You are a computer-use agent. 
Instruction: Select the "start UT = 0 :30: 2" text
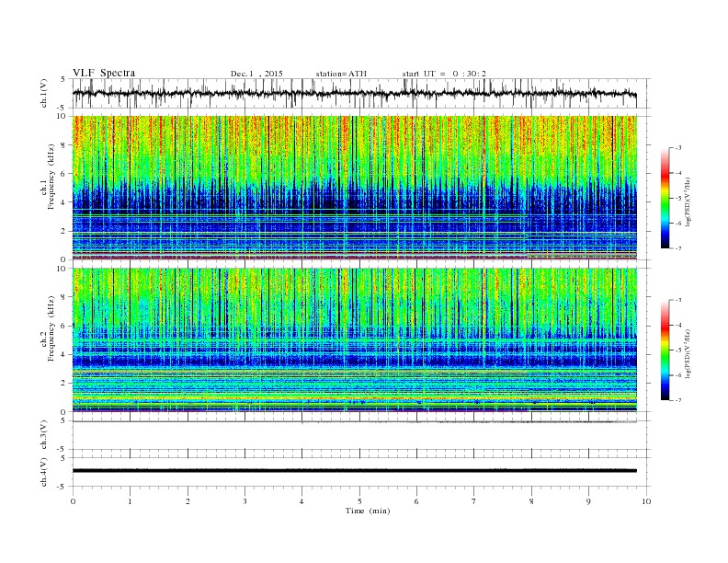(x=444, y=74)
